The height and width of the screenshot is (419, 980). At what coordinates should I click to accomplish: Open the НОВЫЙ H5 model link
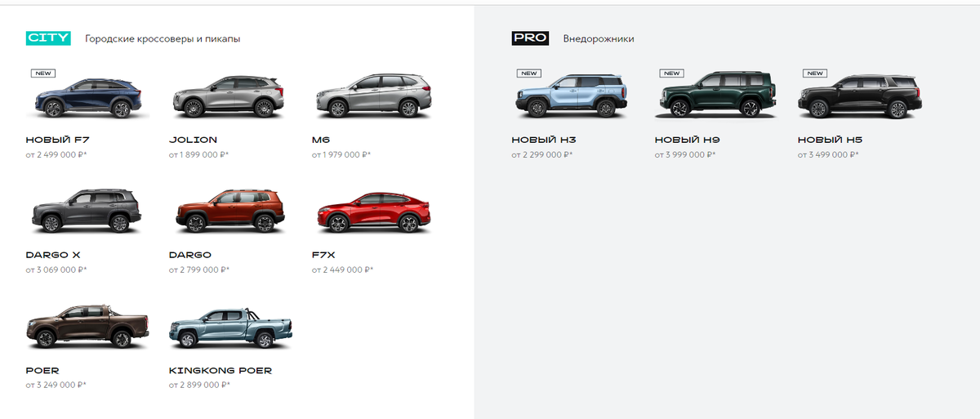pyautogui.click(x=831, y=140)
